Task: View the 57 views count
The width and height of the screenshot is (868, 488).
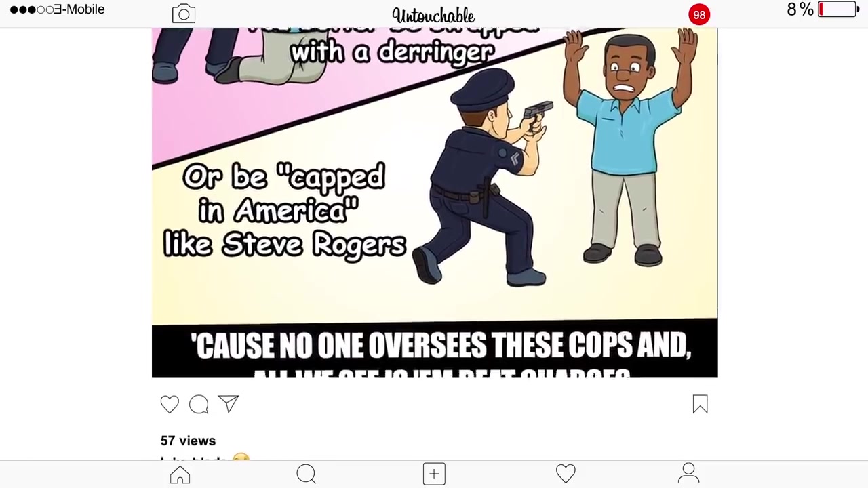Action: (188, 441)
